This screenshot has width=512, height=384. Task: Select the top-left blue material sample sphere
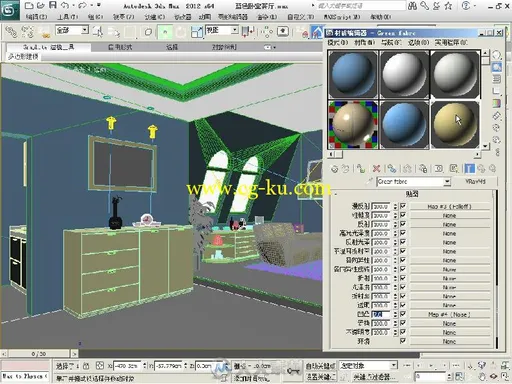[x=353, y=74]
